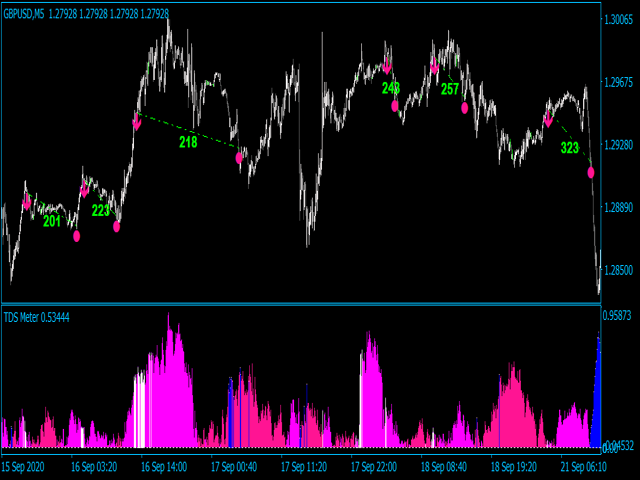Viewport: 640px width, 480px height.
Task: Click the 17 Sep 00:40 time label
Action: point(234,467)
